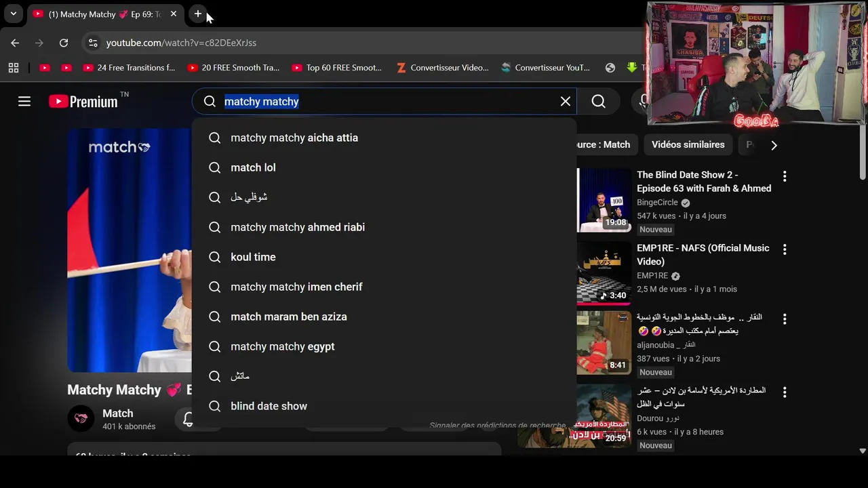868x488 pixels.
Task: Open the tab search dropdown arrow
Action: click(13, 14)
